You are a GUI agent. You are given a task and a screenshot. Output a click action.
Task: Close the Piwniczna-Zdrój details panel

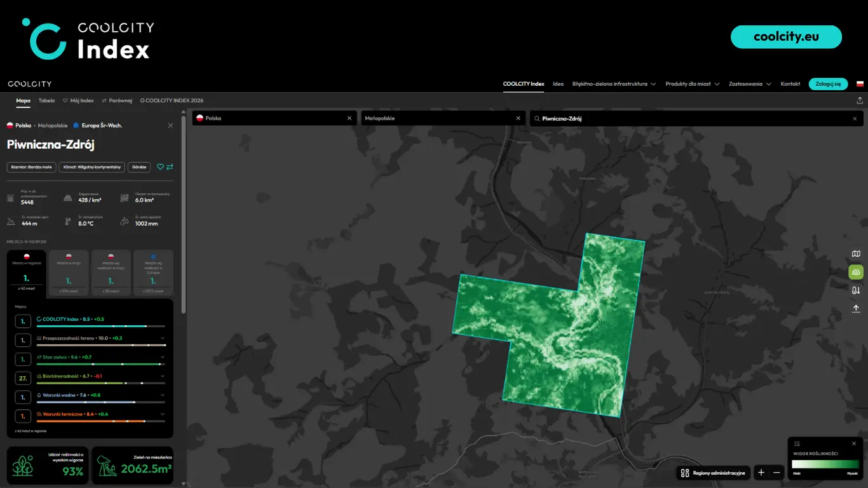170,126
